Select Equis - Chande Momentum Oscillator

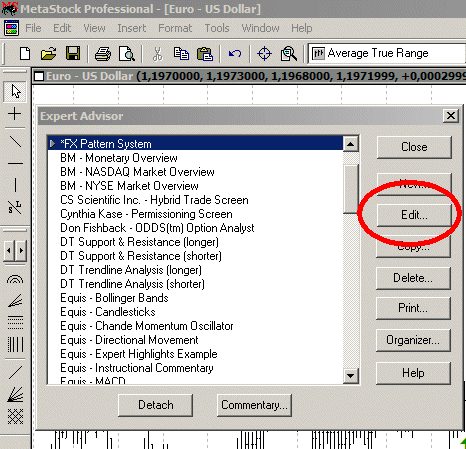(195, 326)
